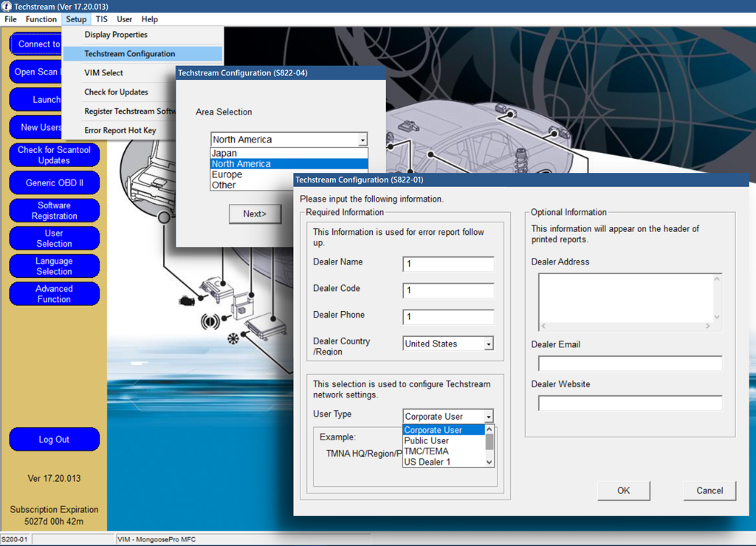Screen dimensions: 756x546
Task: Expand the User Type combo box
Action: pyautogui.click(x=488, y=417)
